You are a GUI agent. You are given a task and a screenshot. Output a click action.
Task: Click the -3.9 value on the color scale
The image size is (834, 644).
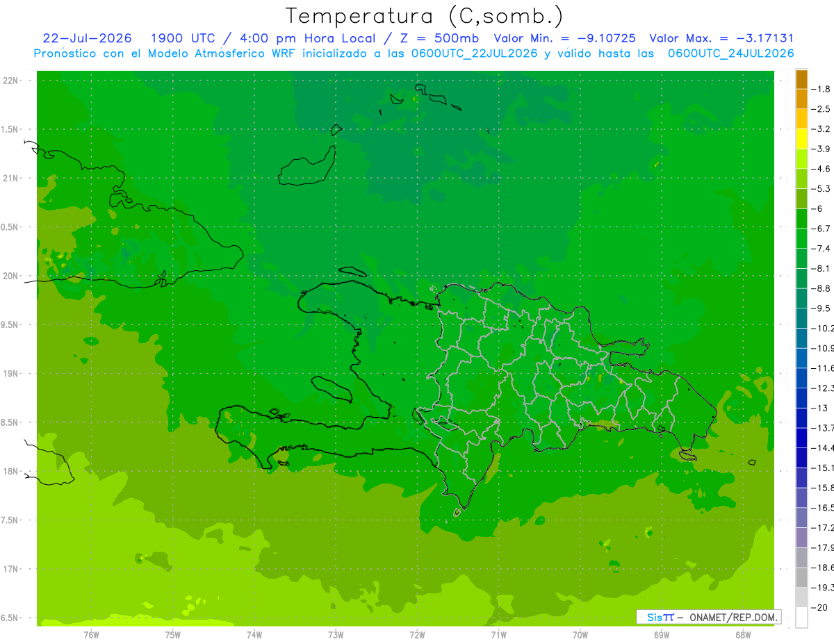click(821, 149)
